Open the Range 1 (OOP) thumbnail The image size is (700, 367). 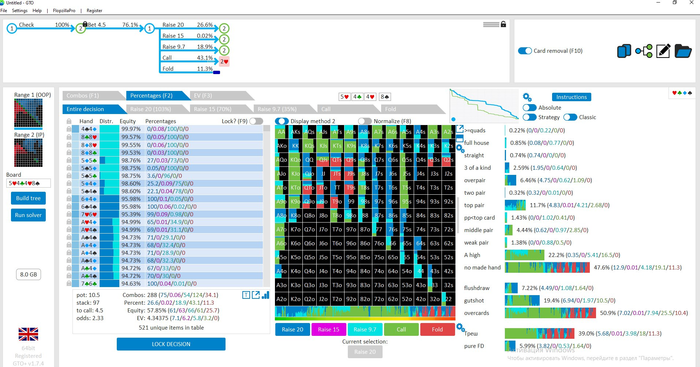point(28,113)
